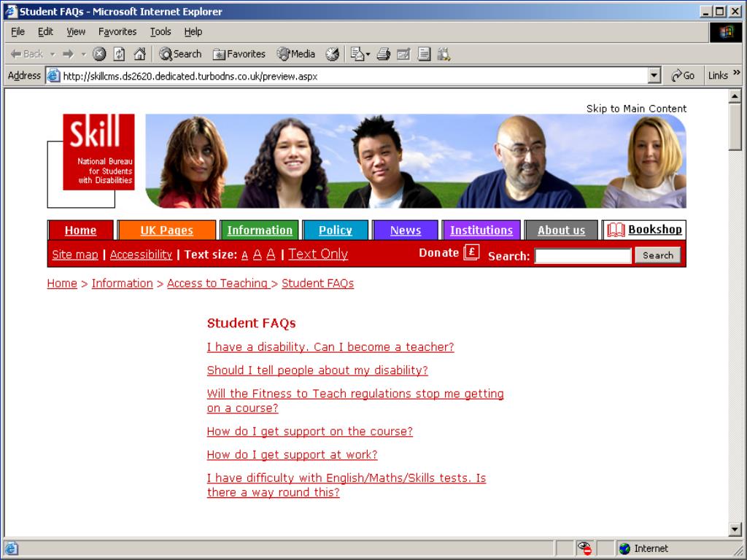
Task: Select the Institutions navigation tab
Action: [481, 230]
